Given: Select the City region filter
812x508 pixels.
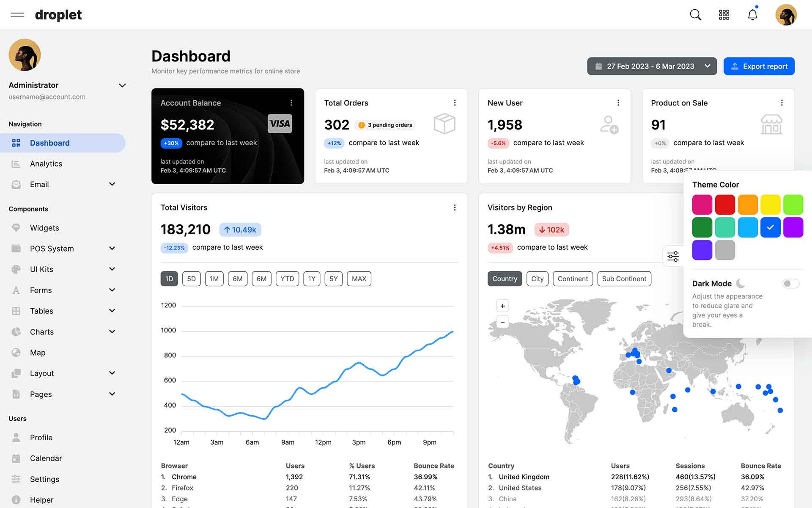Looking at the screenshot, I should 537,279.
